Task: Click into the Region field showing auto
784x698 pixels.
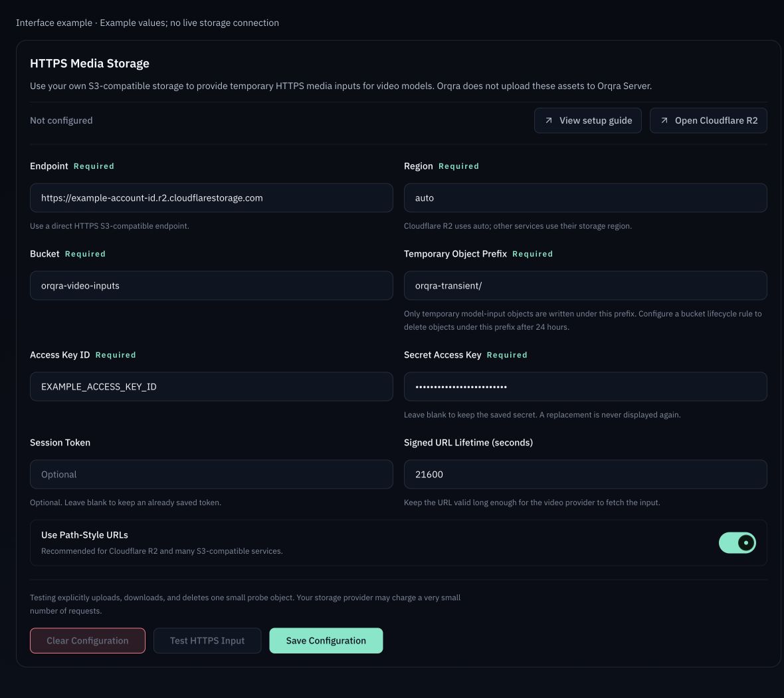Action: click(x=585, y=197)
